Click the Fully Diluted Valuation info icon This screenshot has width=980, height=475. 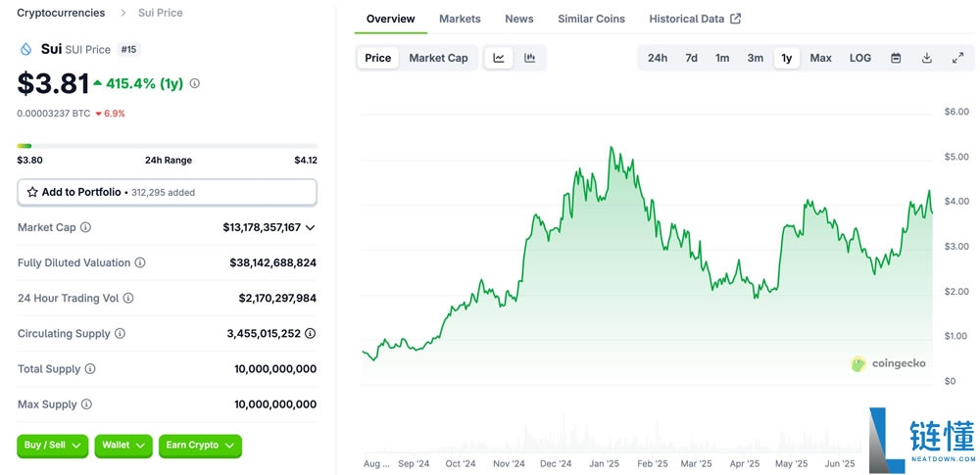point(140,262)
